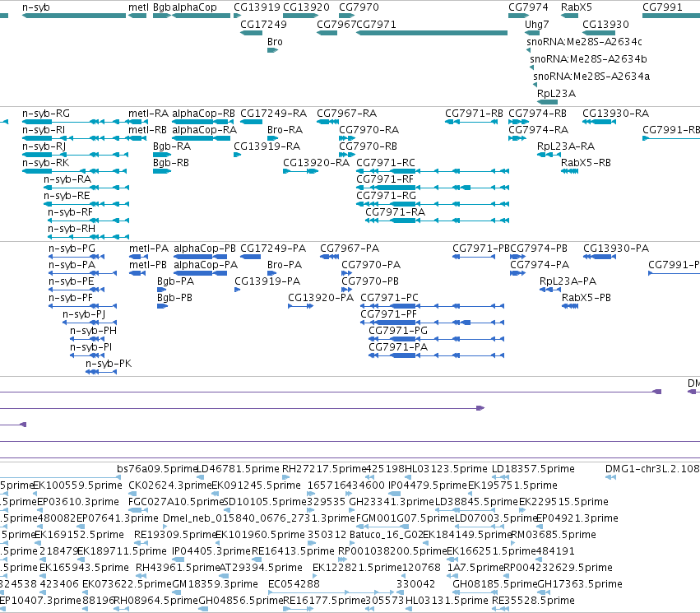The width and height of the screenshot is (700, 613).
Task: Select transcript CG7970-RB label
Action: tap(369, 146)
